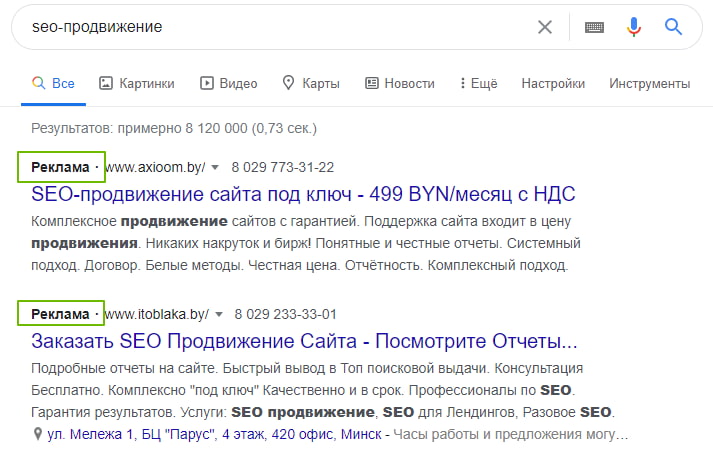Click the blue magnifying glass search icon
Image resolution: width=713 pixels, height=476 pixels.
673,27
